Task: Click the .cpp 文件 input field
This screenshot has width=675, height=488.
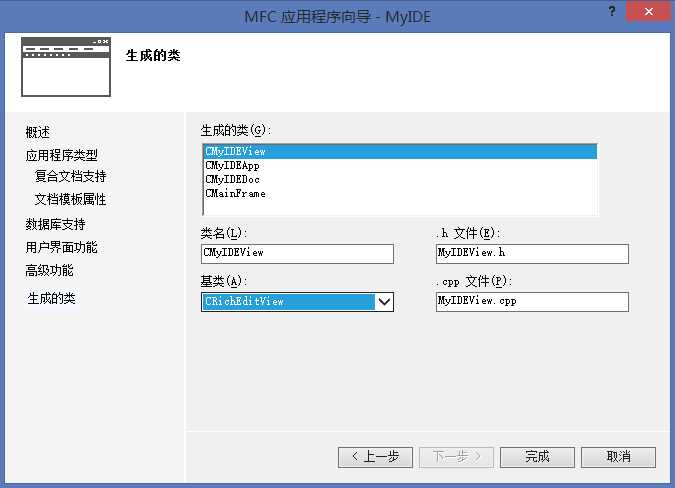Action: pos(533,302)
